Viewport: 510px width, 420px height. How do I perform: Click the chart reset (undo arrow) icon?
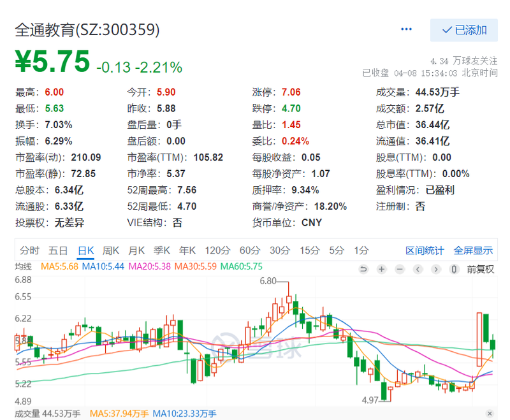point(363,269)
